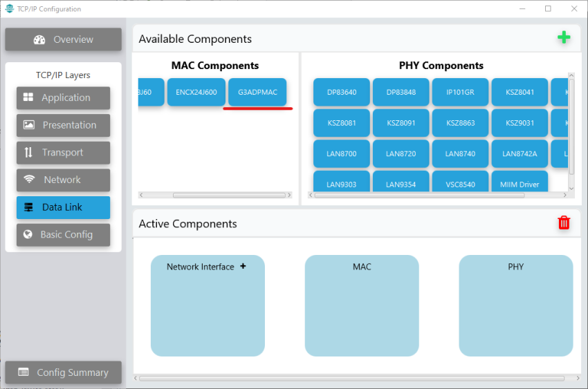Select the DP83640 PHY component
Viewport: 588px width, 389px height.
(342, 92)
